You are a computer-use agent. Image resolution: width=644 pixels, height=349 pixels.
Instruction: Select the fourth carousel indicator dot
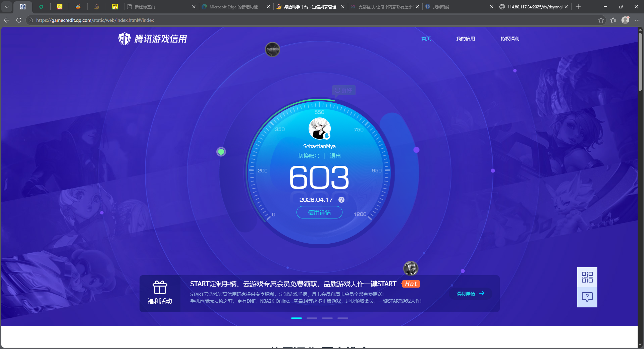[x=343, y=318]
